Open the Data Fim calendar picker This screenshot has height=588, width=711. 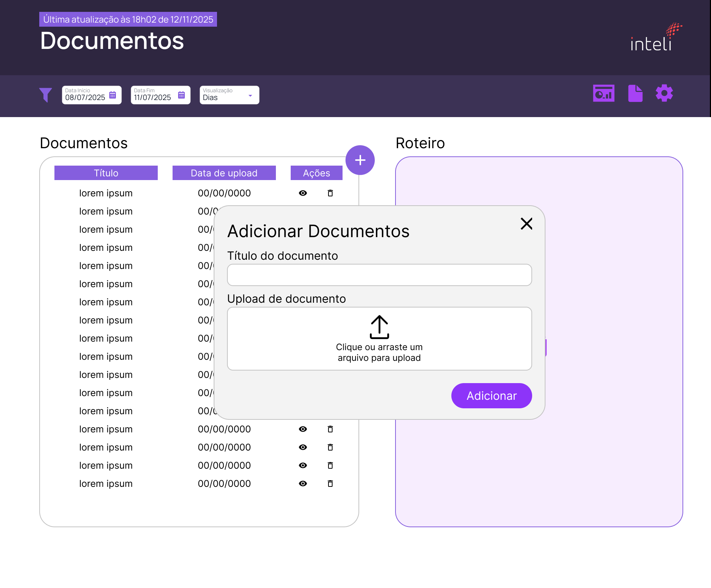(181, 94)
